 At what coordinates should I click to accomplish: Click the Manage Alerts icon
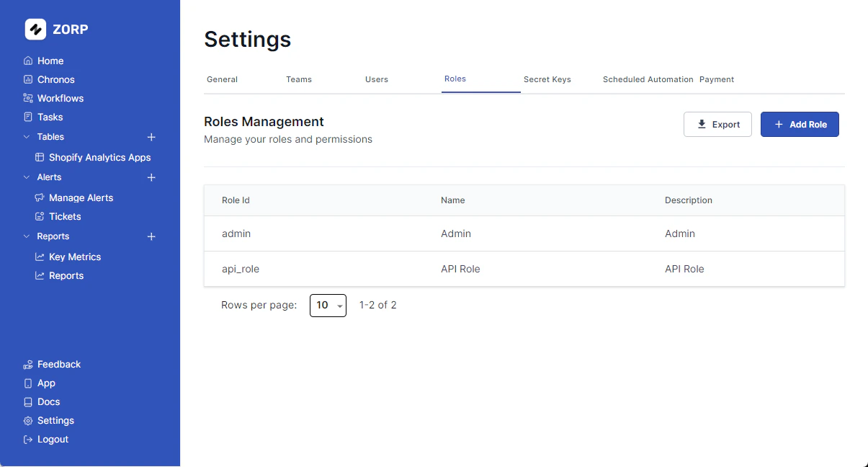click(39, 197)
